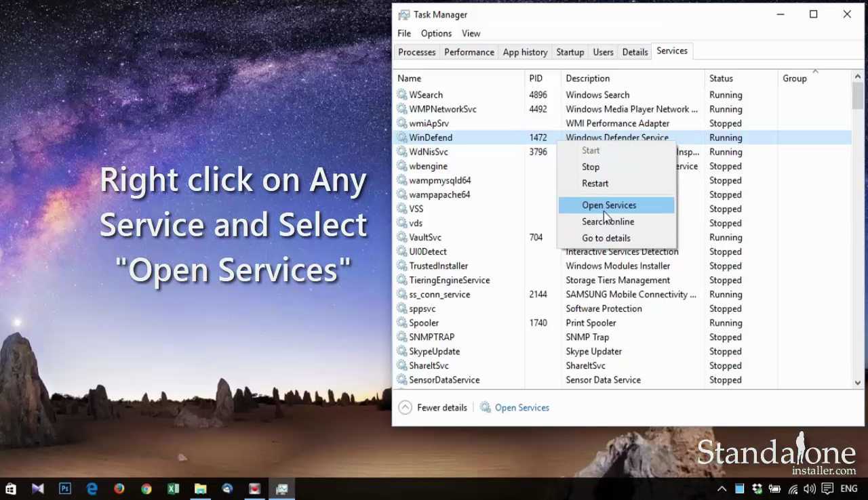Click the Task Manager title bar icon

pos(404,14)
